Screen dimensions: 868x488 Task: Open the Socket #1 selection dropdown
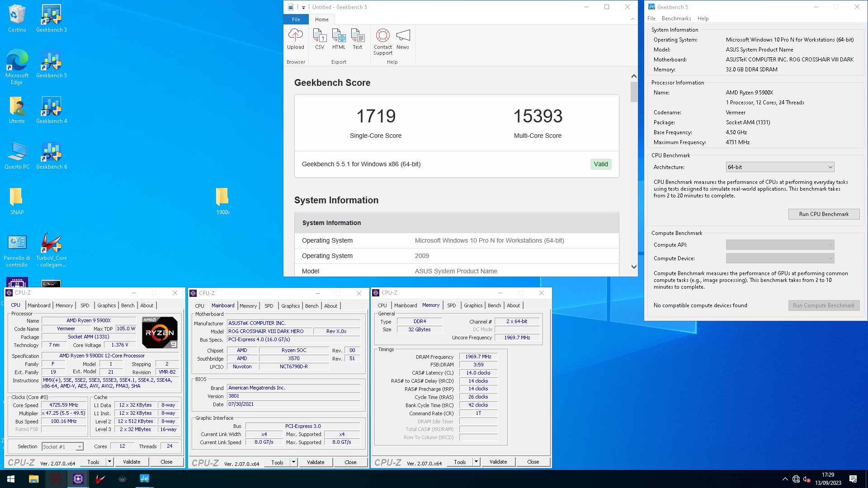[62, 447]
